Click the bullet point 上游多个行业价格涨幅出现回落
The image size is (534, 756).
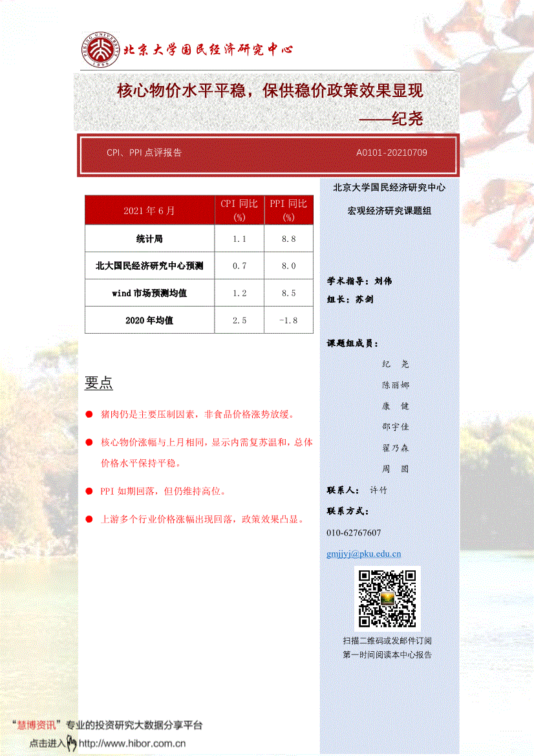(202, 519)
